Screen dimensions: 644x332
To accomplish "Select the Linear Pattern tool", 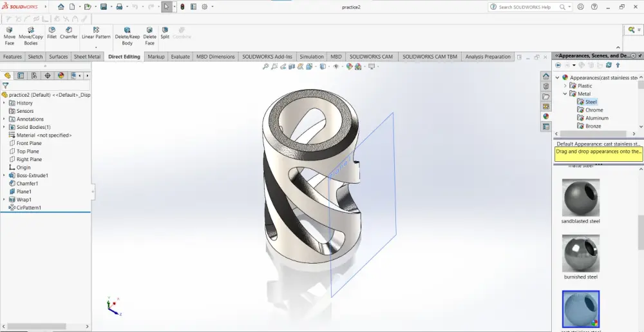I will tap(96, 33).
